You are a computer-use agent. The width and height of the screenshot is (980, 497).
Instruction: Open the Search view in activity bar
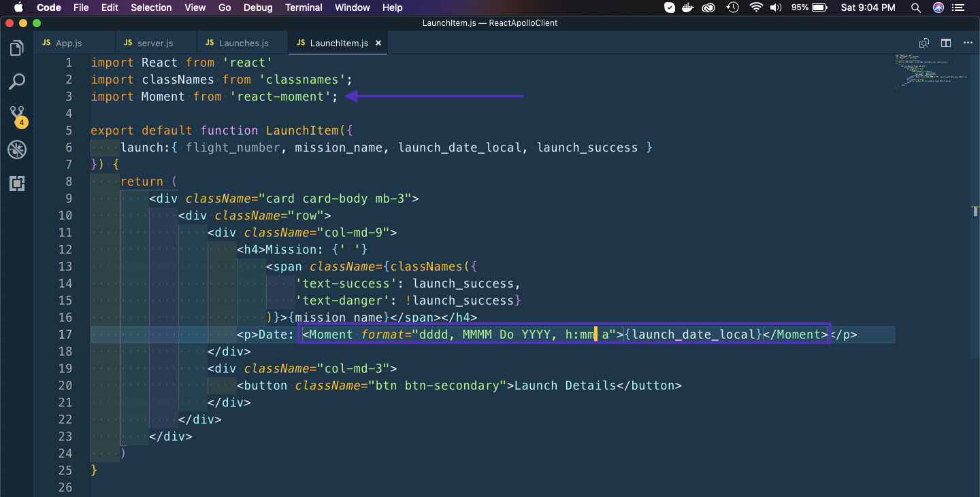(17, 82)
